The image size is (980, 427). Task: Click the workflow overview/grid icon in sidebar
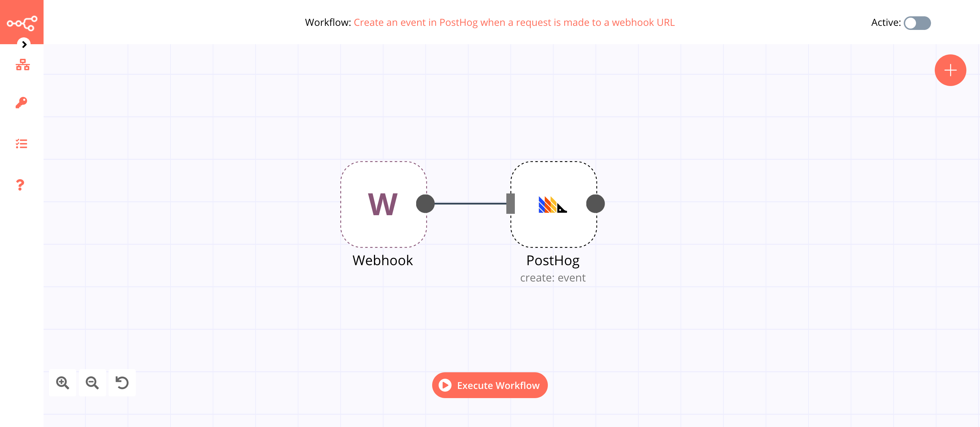21,64
